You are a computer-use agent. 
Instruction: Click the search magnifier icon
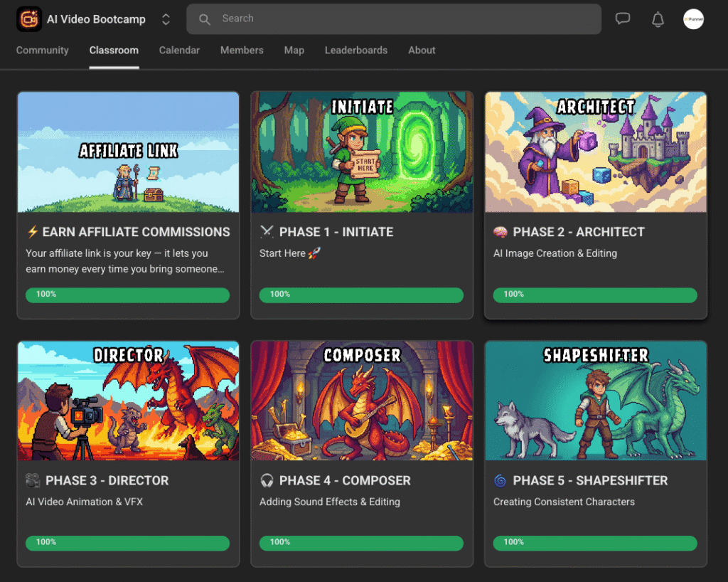[x=205, y=19]
